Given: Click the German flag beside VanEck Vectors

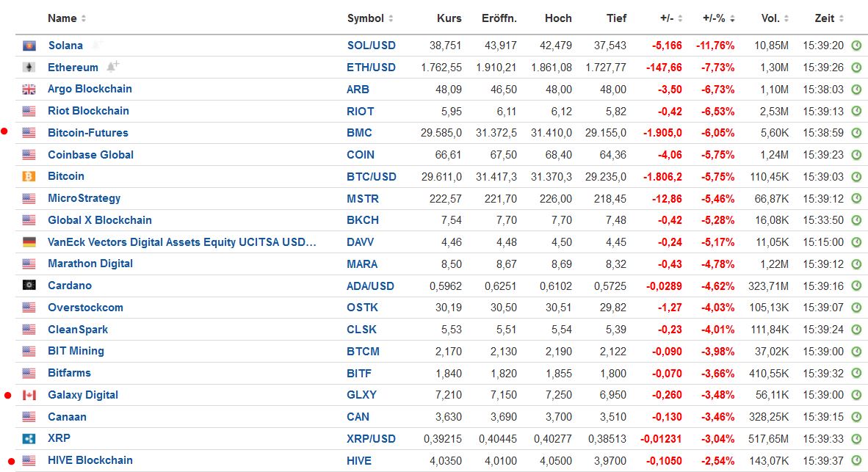Looking at the screenshot, I should pos(29,242).
